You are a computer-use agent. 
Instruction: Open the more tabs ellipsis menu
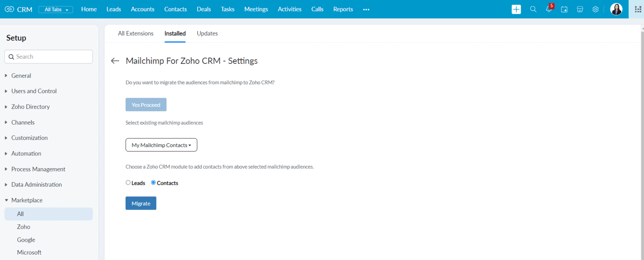tap(366, 9)
